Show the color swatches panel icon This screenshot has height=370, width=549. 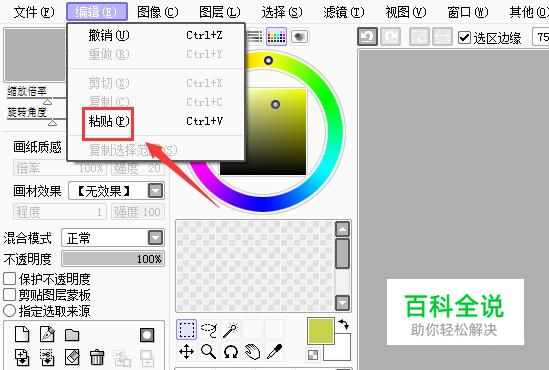tap(277, 36)
